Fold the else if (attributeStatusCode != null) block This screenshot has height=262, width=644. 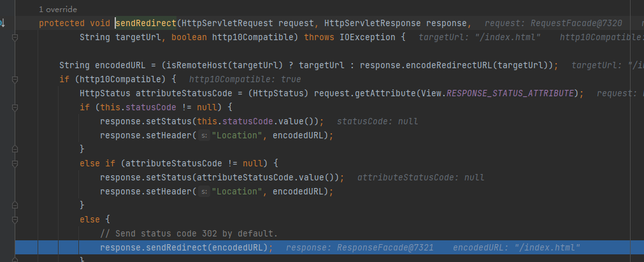[x=15, y=164]
